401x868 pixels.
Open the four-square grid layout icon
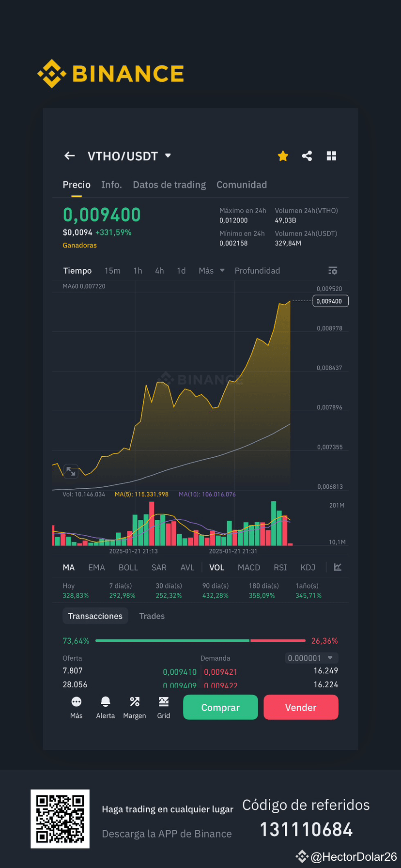click(331, 155)
